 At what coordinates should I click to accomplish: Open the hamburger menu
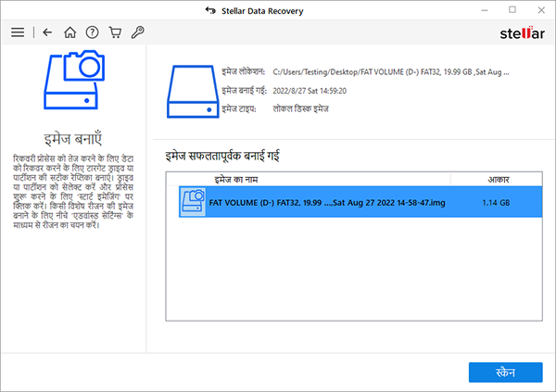point(18,32)
